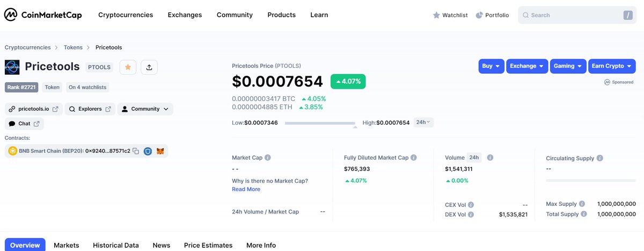
Task: Show Market Cap info tooltip icon
Action: (x=268, y=158)
